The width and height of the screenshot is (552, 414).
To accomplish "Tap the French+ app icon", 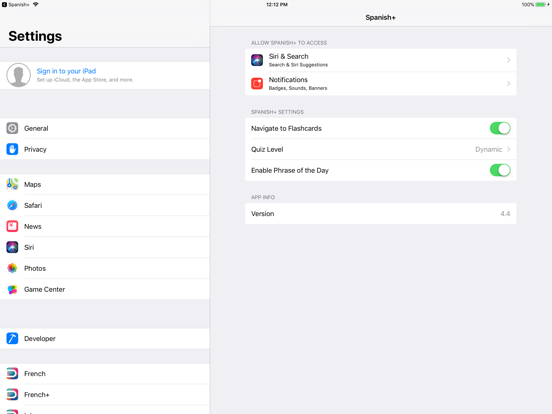I will pos(12,394).
